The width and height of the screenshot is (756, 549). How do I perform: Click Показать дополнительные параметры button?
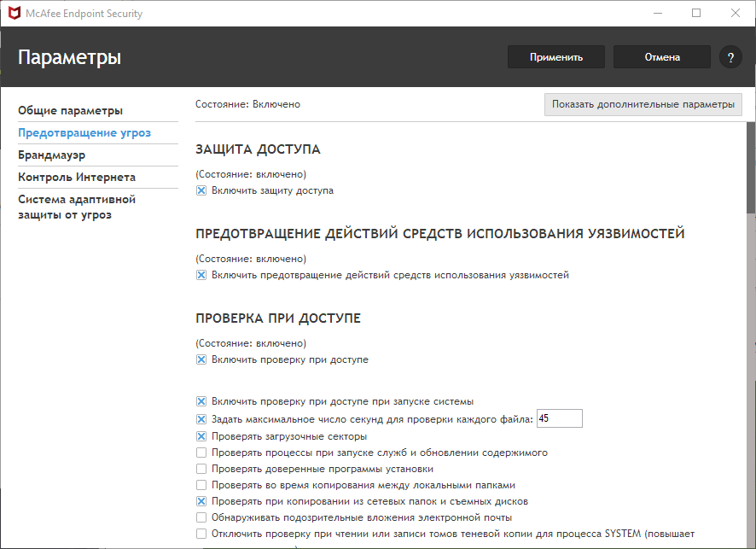643,104
